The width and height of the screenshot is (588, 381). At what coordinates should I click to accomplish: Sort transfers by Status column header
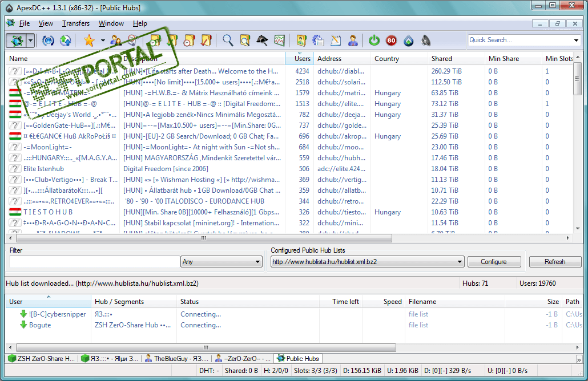click(248, 302)
